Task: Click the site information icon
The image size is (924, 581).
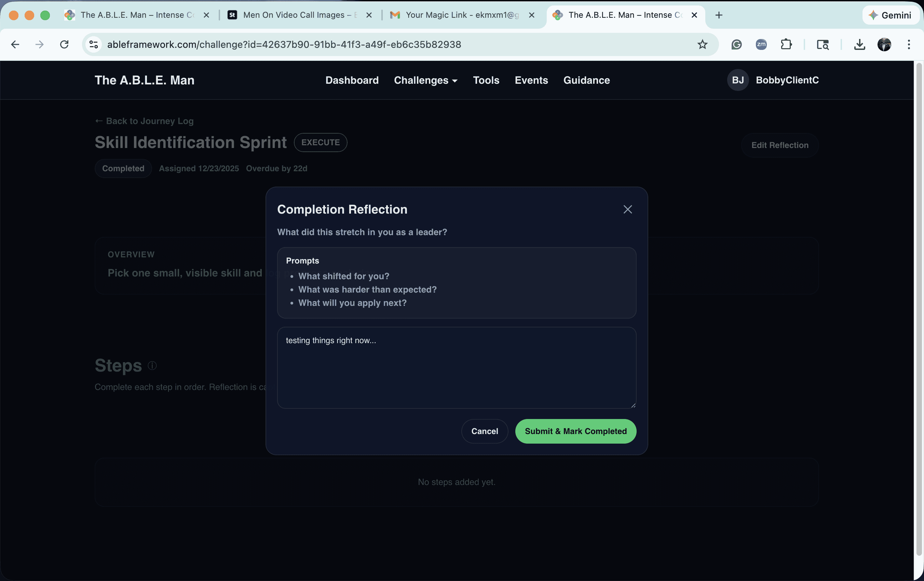Action: 94,44
